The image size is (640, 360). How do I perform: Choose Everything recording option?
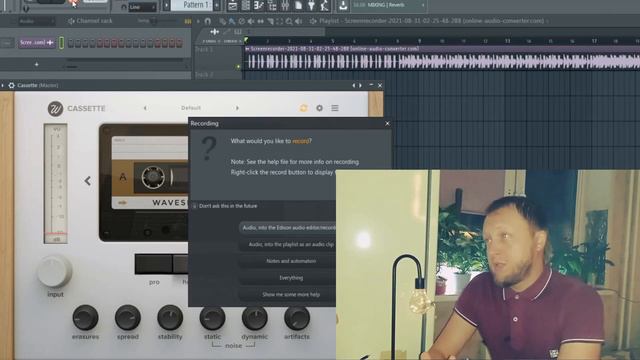click(x=288, y=278)
